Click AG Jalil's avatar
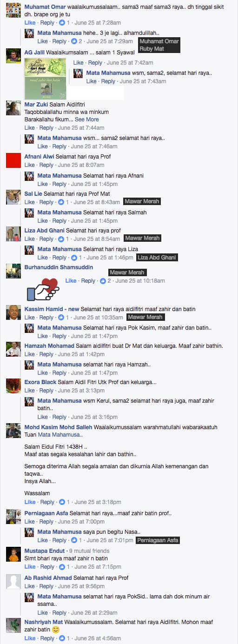The image size is (238, 644). pos(13,56)
